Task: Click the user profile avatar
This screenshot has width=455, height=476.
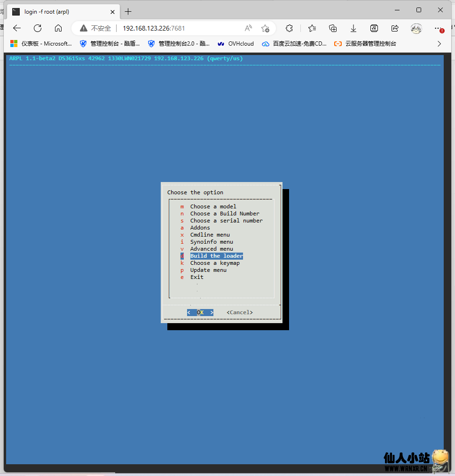Action: click(x=416, y=28)
